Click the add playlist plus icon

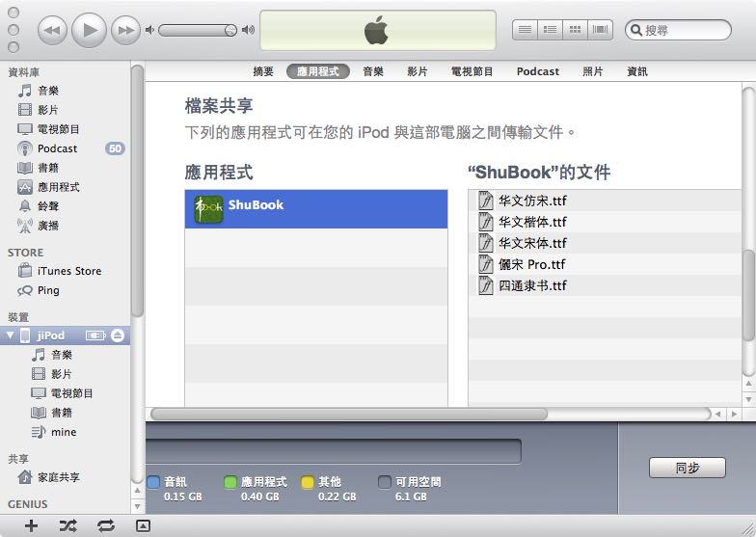31,525
